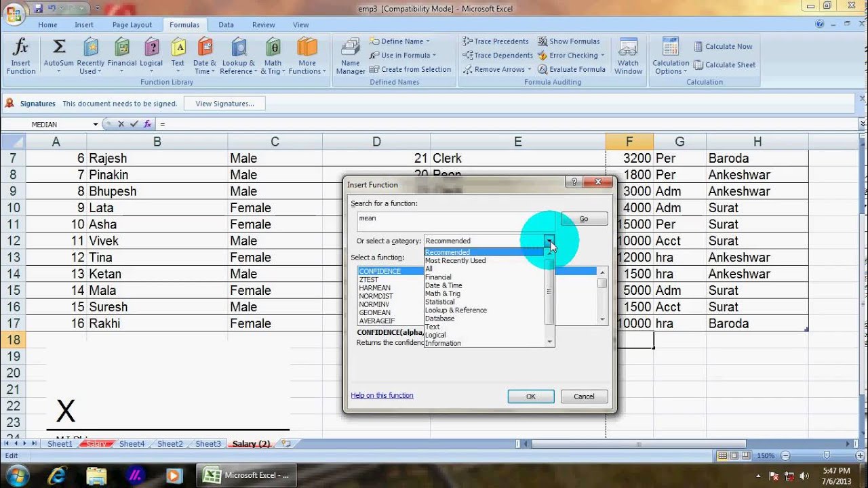
Task: Select Math & Trig category
Action: 484,293
